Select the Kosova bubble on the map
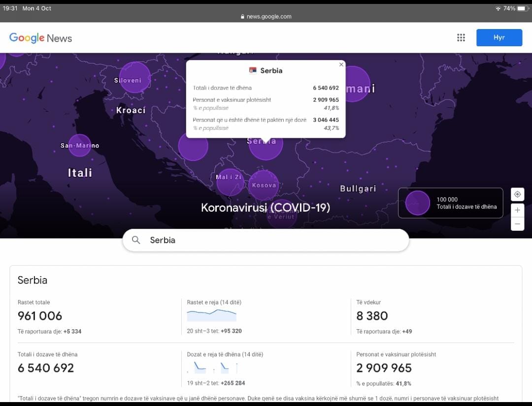Viewport: 532px width, 406px height. coord(264,186)
